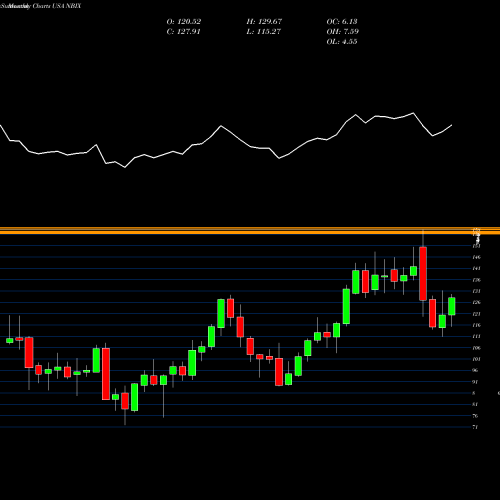500x500 pixels.
Task: Click the 'OL: 4.55' reading
Action: tap(342, 42)
